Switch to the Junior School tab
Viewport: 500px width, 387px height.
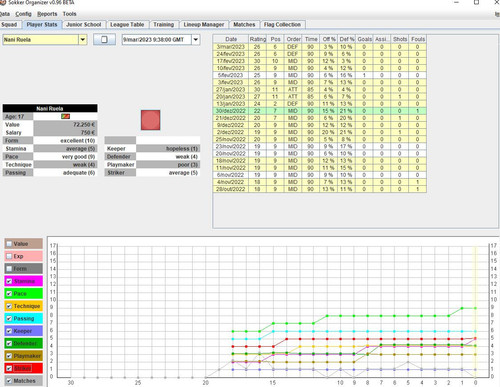pos(84,25)
